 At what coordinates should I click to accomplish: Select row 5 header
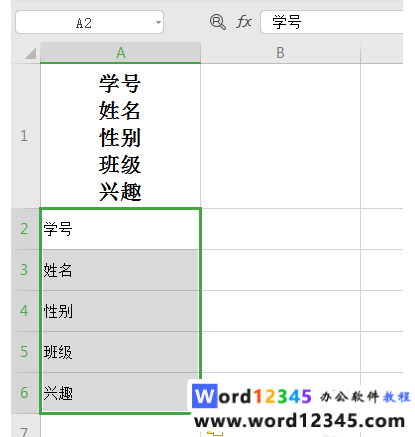26,352
